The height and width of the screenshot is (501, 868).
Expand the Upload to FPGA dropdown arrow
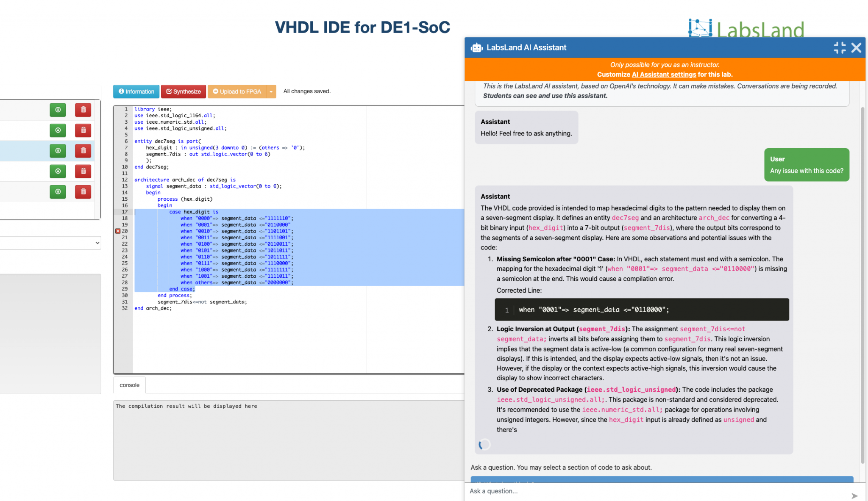(271, 91)
